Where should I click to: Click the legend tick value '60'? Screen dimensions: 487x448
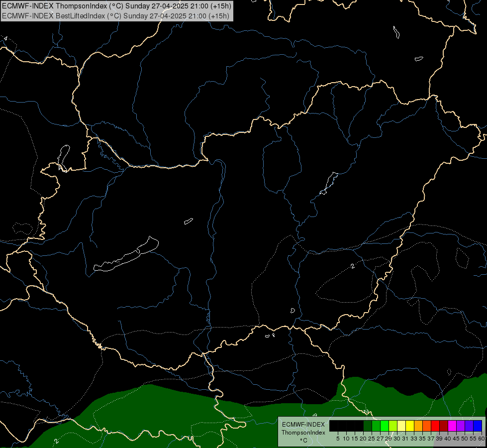(482, 439)
